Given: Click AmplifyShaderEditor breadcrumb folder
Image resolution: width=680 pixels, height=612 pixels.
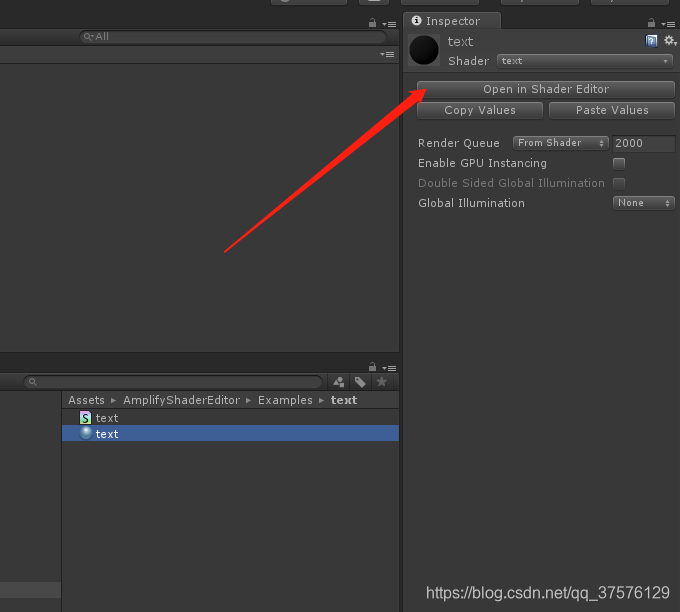Looking at the screenshot, I should pyautogui.click(x=181, y=400).
